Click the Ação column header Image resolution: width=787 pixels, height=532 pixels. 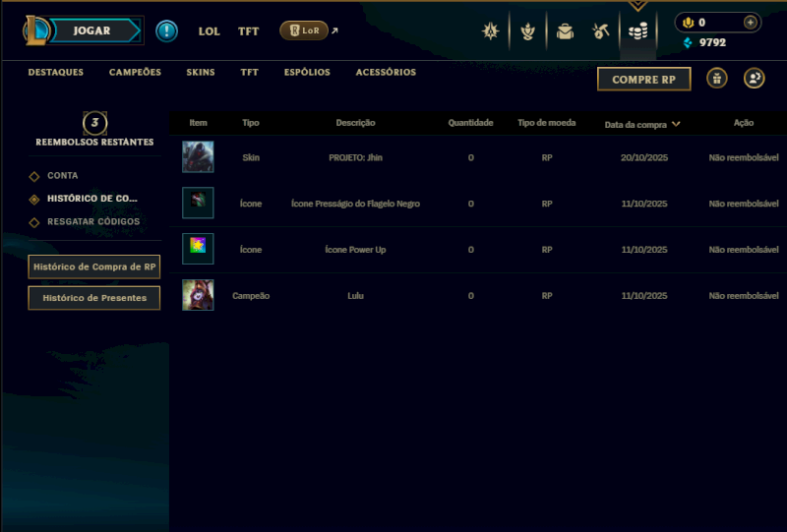click(x=744, y=123)
